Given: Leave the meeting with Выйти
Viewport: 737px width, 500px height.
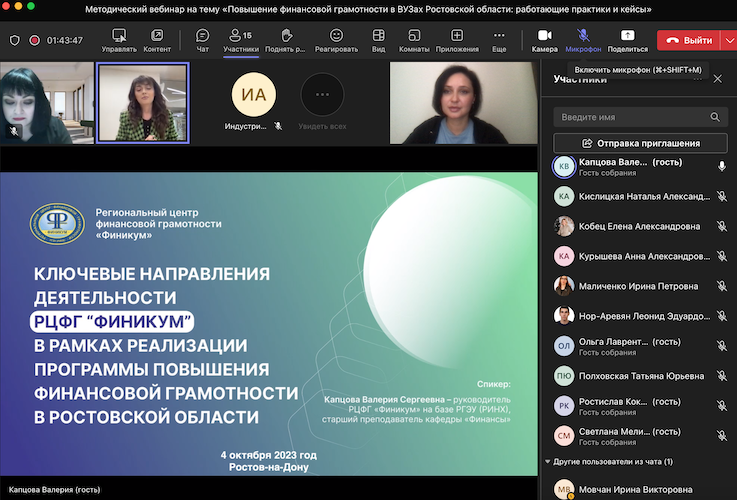Looking at the screenshot, I should pos(689,40).
